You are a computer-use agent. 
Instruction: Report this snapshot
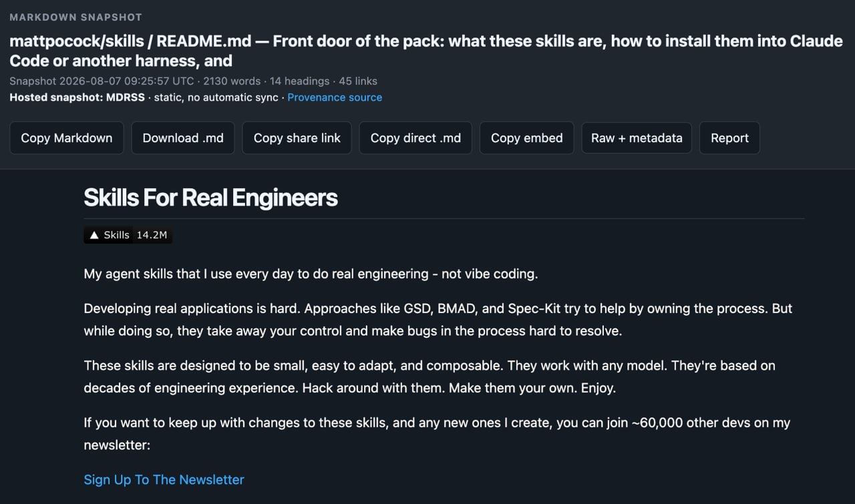coord(729,138)
